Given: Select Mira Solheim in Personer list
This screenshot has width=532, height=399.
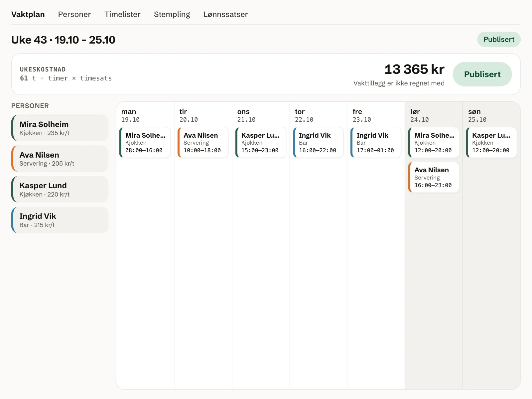Looking at the screenshot, I should pyautogui.click(x=60, y=128).
